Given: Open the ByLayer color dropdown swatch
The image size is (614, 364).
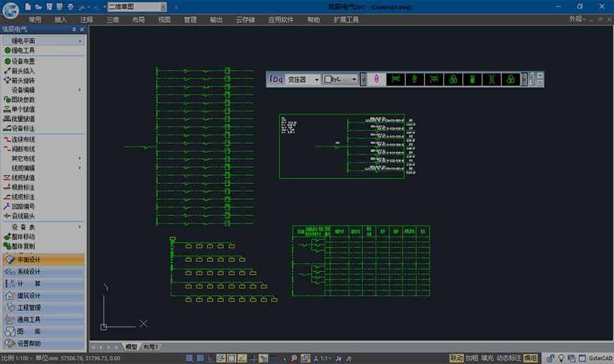Looking at the screenshot, I should point(340,80).
